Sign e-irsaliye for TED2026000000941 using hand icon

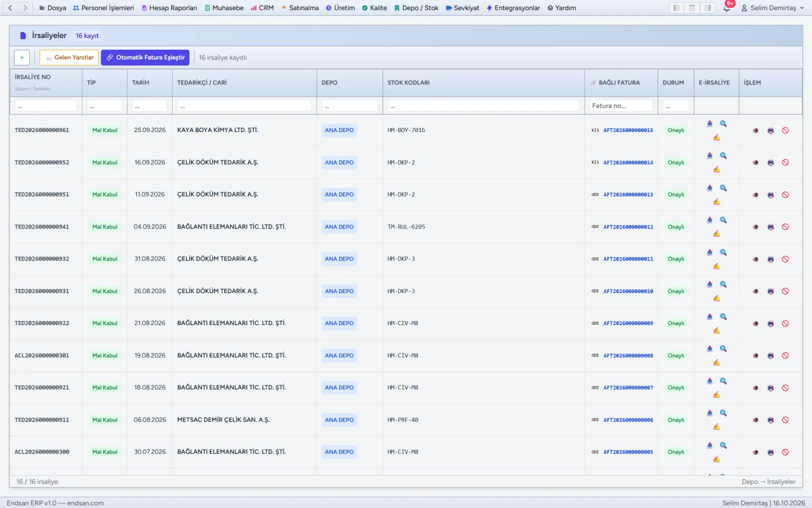717,234
